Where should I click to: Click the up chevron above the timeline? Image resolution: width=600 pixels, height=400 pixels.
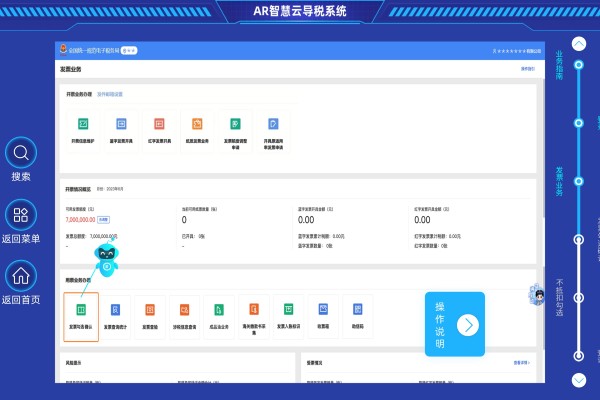pyautogui.click(x=579, y=44)
